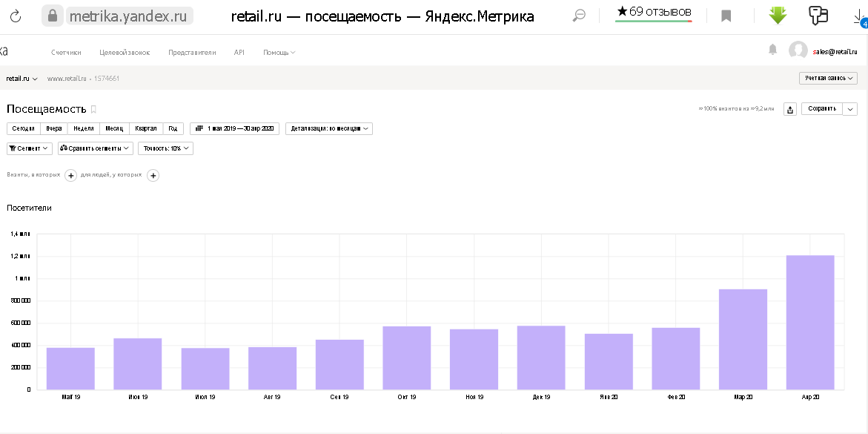Open the translate or chat extension icon

point(818,16)
